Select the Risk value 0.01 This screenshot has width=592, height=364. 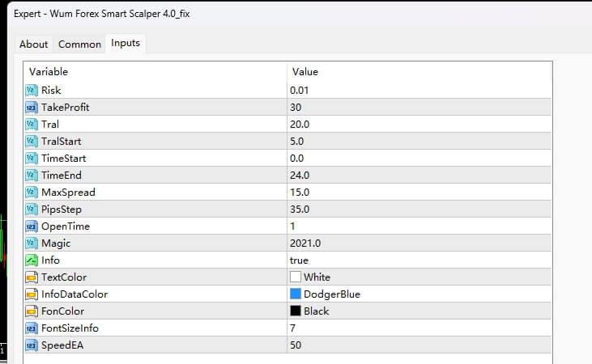[299, 90]
